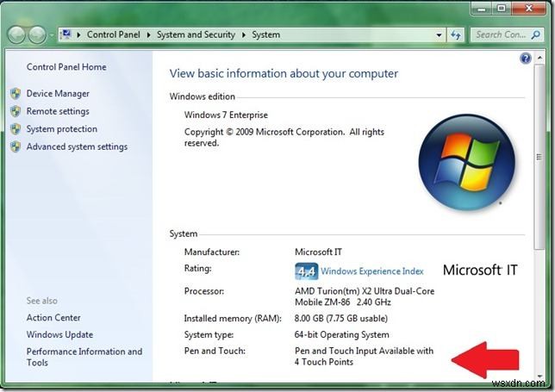
Task: Click the shield icon beside Advanced system settings
Action: click(x=16, y=146)
